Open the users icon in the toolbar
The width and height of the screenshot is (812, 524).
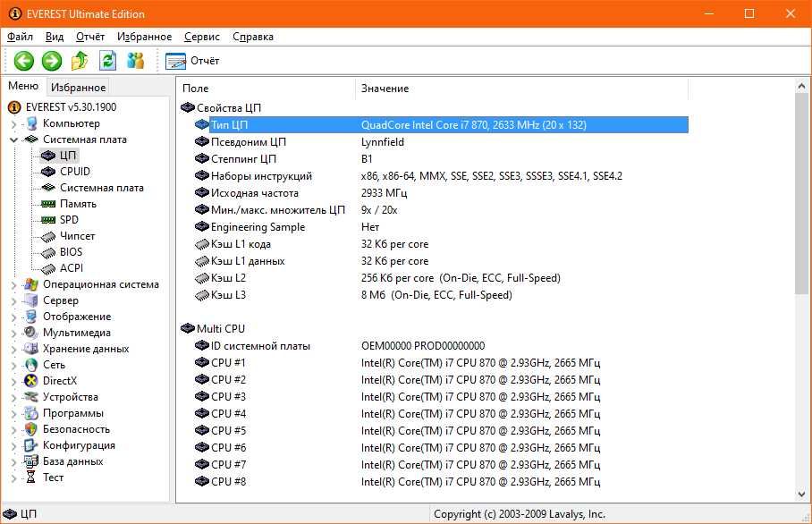(136, 61)
